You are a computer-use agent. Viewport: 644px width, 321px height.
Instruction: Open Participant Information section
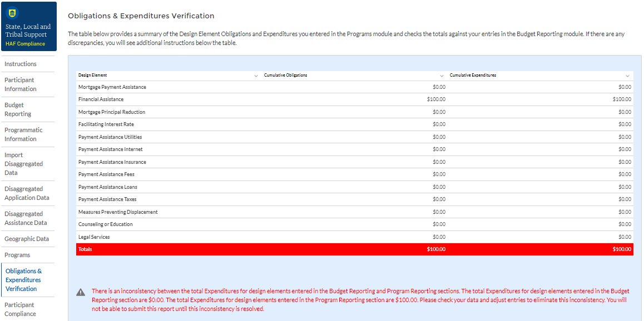(x=19, y=84)
